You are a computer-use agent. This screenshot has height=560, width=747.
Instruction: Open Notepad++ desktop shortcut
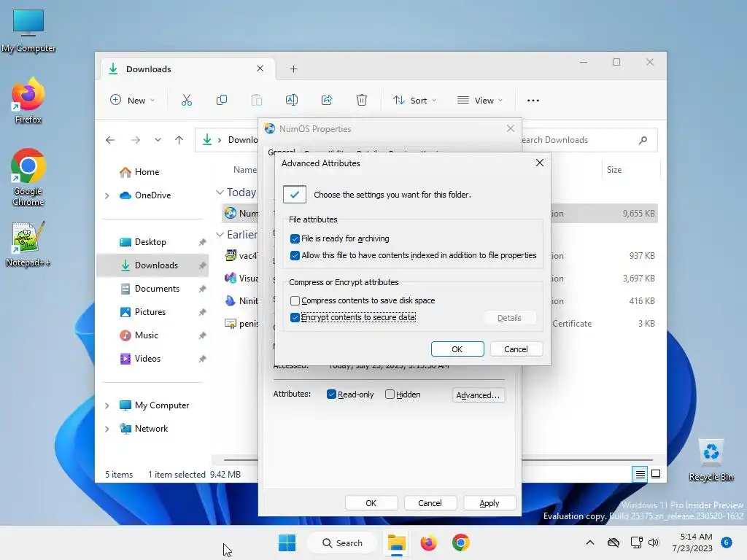[28, 244]
